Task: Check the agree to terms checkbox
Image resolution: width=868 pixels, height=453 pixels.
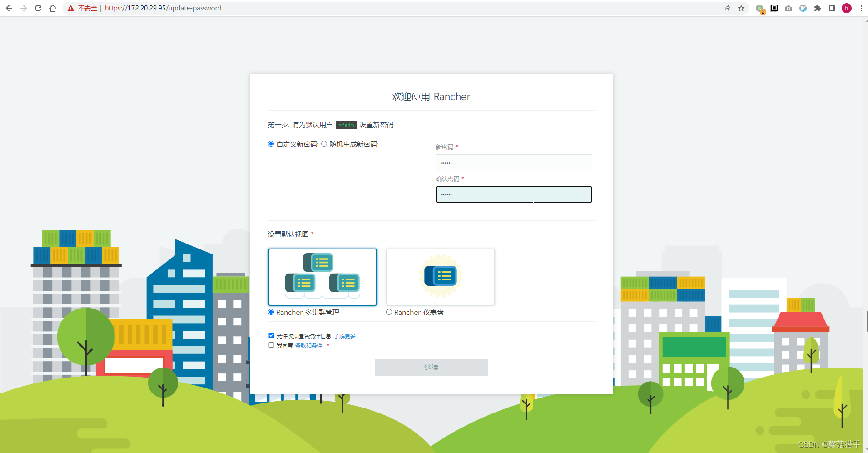Action: [272, 345]
